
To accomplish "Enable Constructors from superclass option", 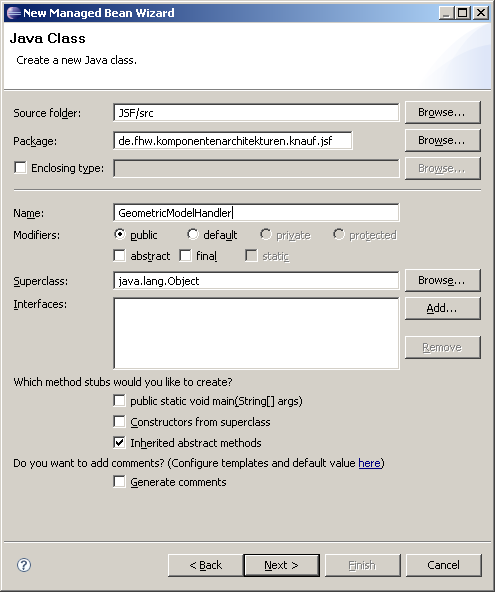I will (x=119, y=421).
